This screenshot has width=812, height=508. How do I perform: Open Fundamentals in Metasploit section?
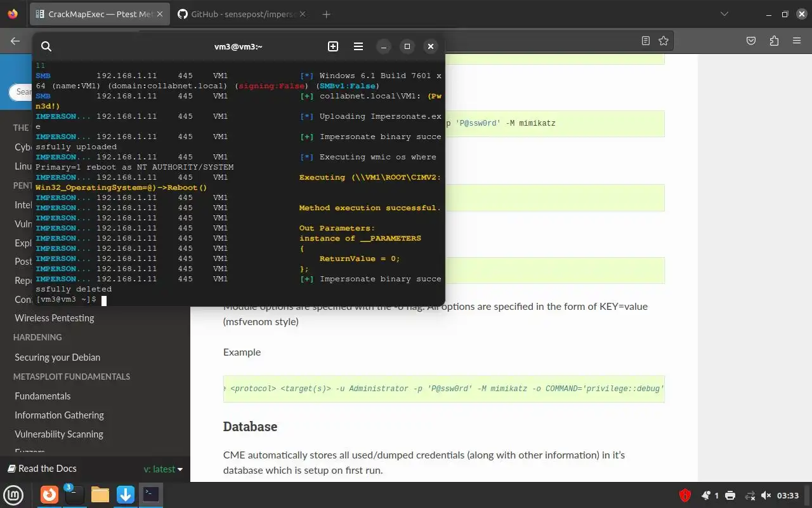coord(43,396)
